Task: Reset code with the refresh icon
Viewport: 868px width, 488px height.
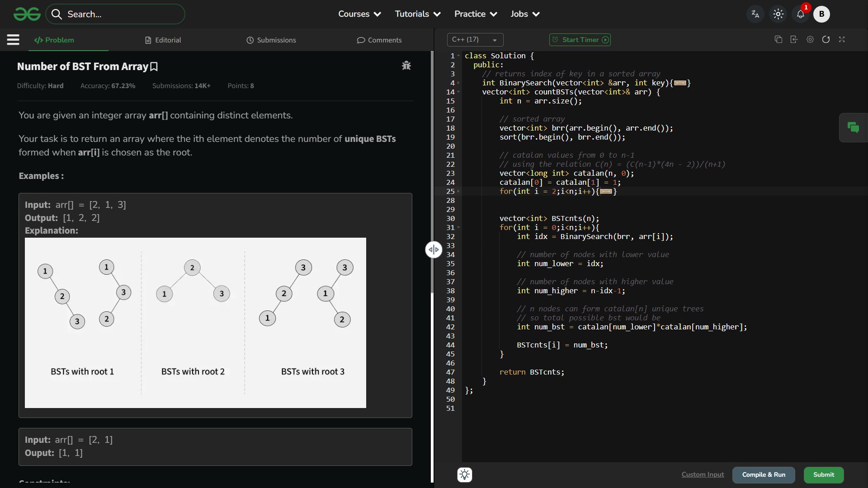Action: coord(826,40)
